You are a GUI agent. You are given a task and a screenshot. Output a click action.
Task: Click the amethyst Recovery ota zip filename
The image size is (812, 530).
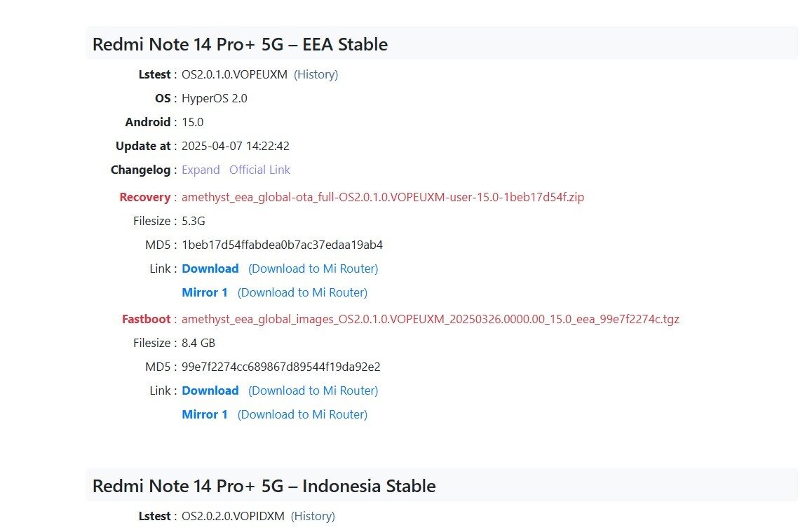pos(382,197)
